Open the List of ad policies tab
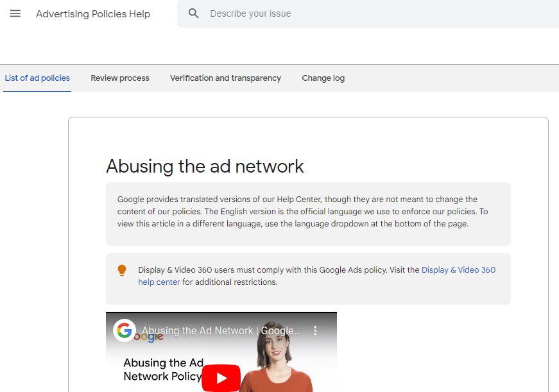This screenshot has width=559, height=392. [x=37, y=78]
